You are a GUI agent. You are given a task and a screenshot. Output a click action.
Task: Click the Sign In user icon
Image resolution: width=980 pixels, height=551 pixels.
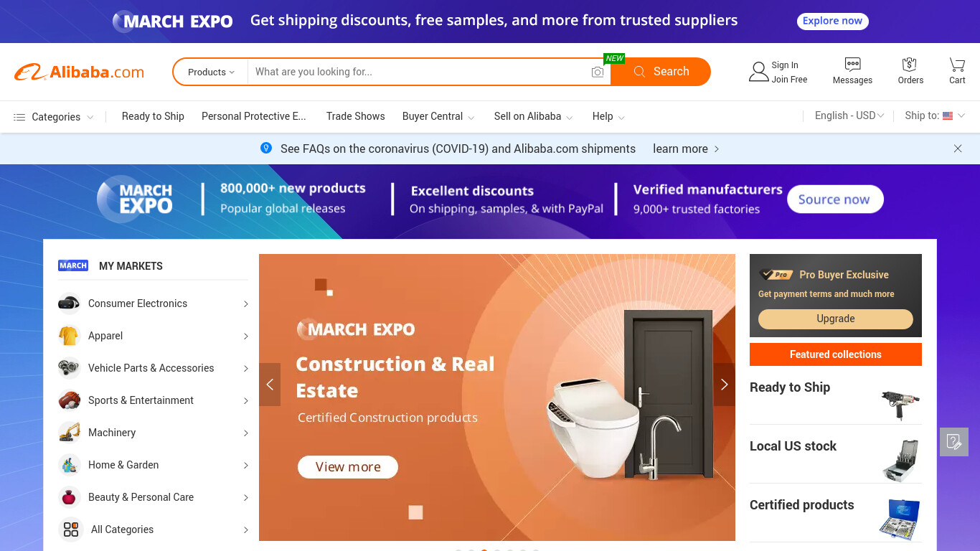point(759,72)
